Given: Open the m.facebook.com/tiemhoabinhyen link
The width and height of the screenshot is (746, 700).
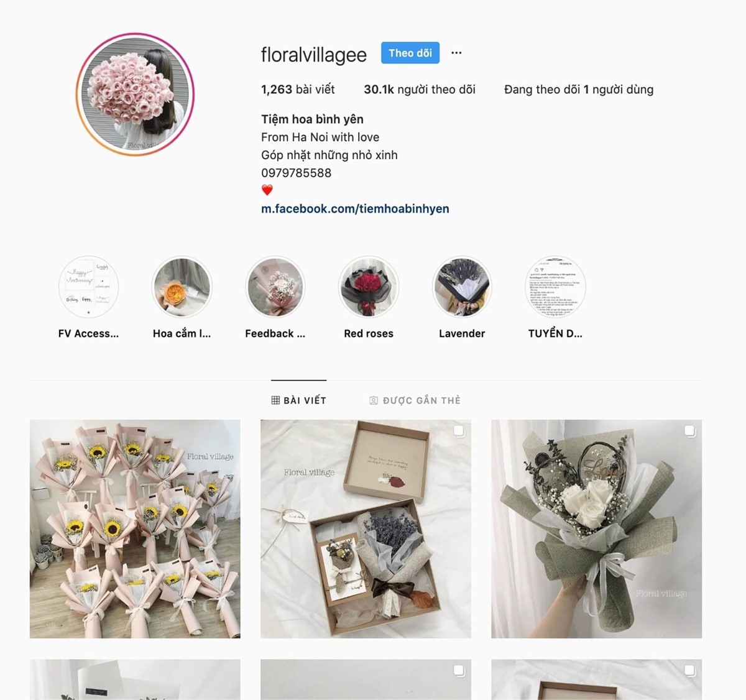Looking at the screenshot, I should click(355, 209).
